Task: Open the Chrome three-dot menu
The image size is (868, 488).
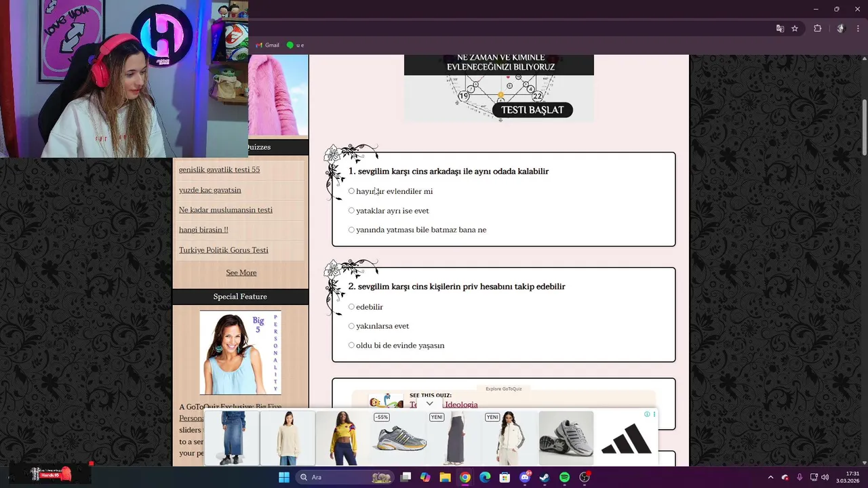Action: (858, 28)
